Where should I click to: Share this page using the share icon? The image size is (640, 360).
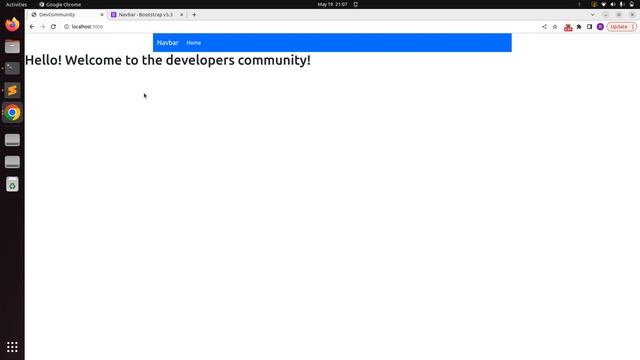click(x=544, y=27)
